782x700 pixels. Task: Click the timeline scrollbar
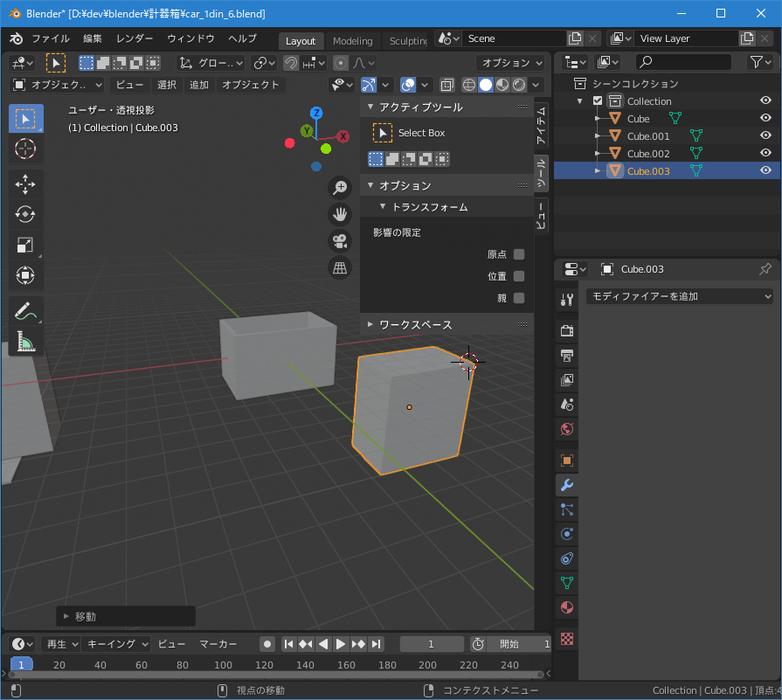pyautogui.click(x=275, y=674)
